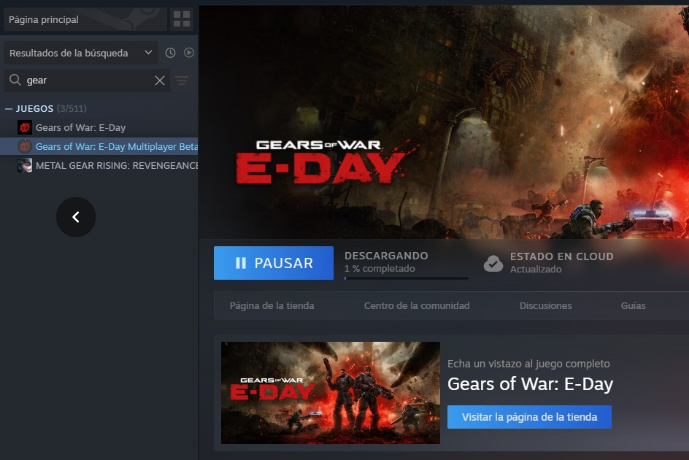Focus the search field containing 'gear'
This screenshot has height=460, width=689.
pyautogui.click(x=88, y=80)
